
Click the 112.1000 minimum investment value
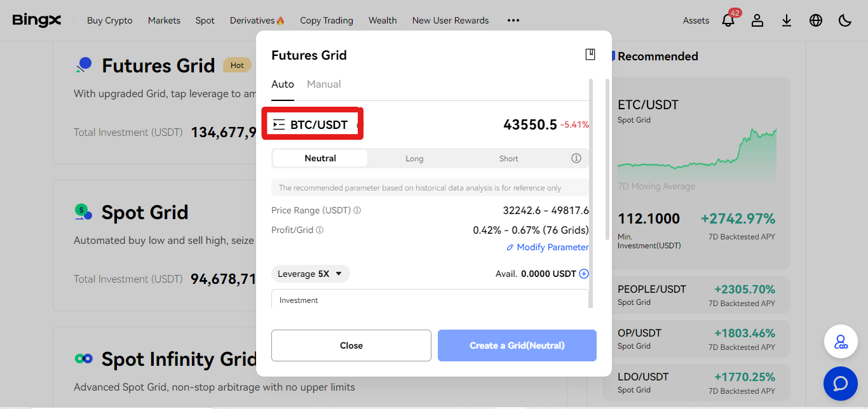click(649, 219)
